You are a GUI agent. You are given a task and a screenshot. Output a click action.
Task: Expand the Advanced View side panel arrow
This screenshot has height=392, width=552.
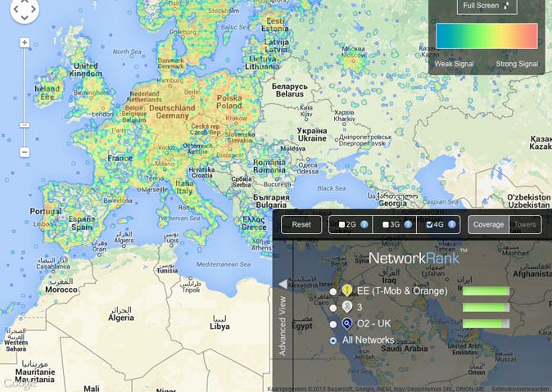pyautogui.click(x=283, y=284)
